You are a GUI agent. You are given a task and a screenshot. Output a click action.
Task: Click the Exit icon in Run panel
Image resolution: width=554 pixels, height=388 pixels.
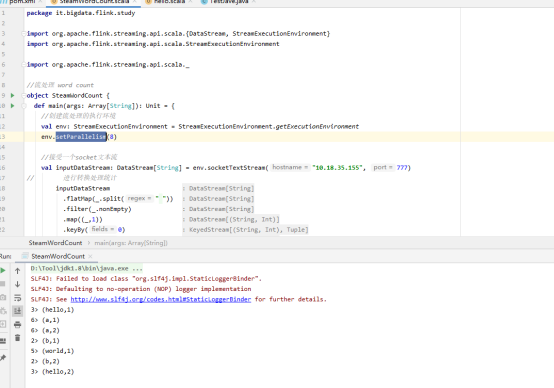(x=3, y=324)
